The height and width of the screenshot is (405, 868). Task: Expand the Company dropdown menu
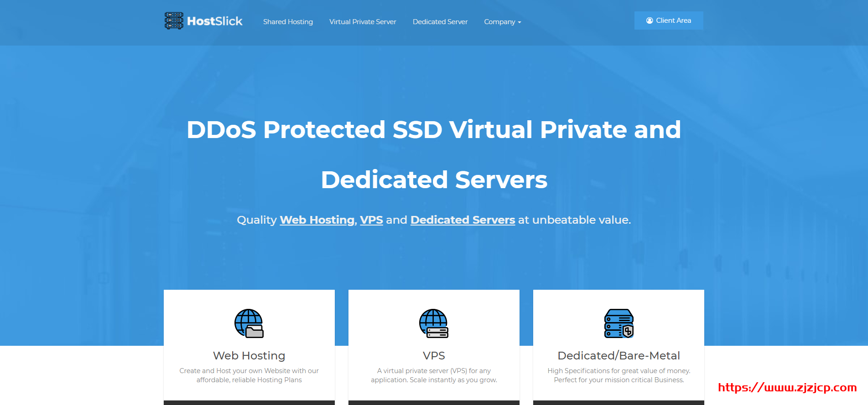pyautogui.click(x=502, y=22)
